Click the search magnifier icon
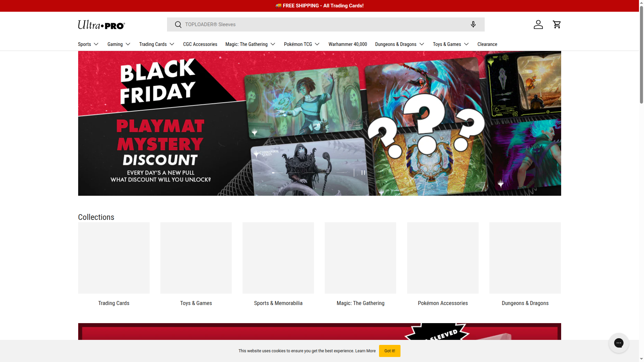 [178, 24]
